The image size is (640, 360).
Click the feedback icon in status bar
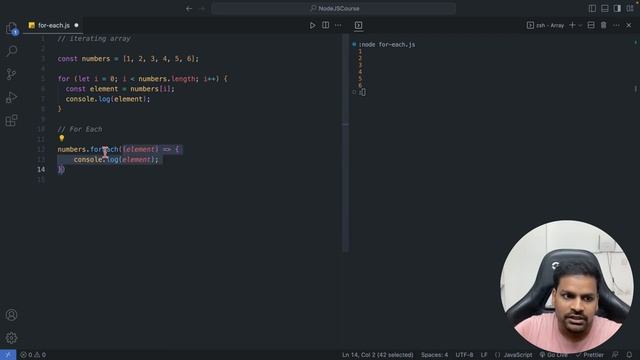click(615, 355)
